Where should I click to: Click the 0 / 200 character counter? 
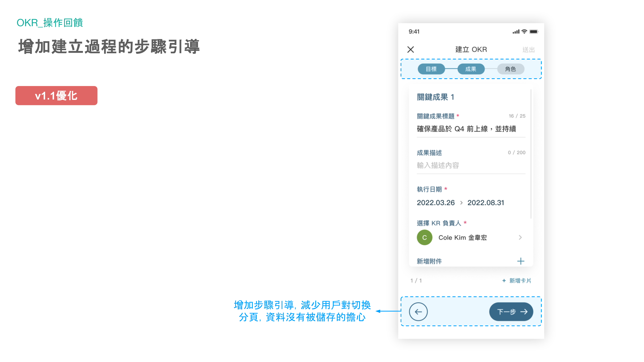(516, 153)
